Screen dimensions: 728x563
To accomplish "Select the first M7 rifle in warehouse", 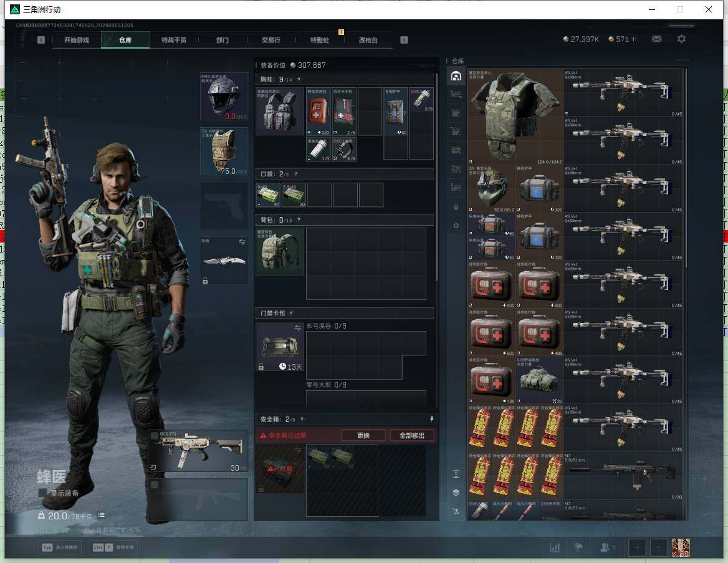I will coord(623,476).
